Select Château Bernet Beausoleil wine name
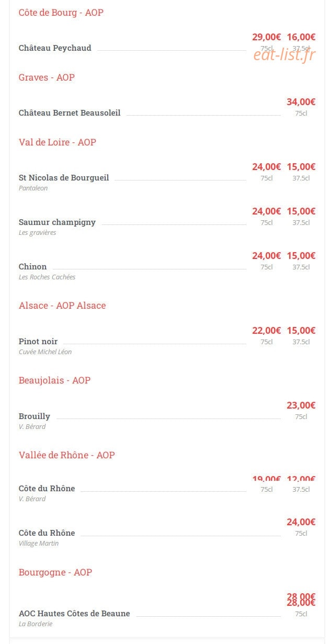The image size is (330, 644). [x=70, y=113]
